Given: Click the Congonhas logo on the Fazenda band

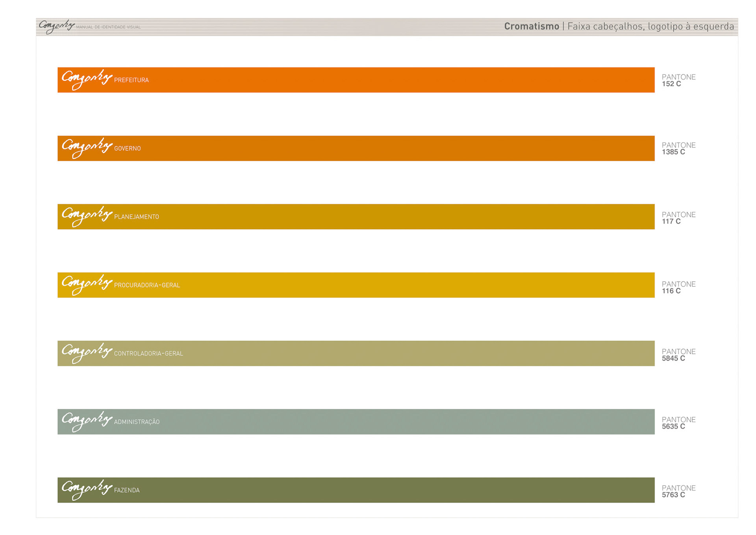Looking at the screenshot, I should pos(87,490).
